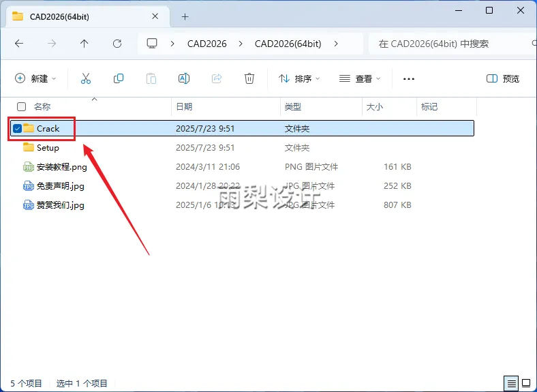Cut the selected item with scissors icon

click(86, 78)
